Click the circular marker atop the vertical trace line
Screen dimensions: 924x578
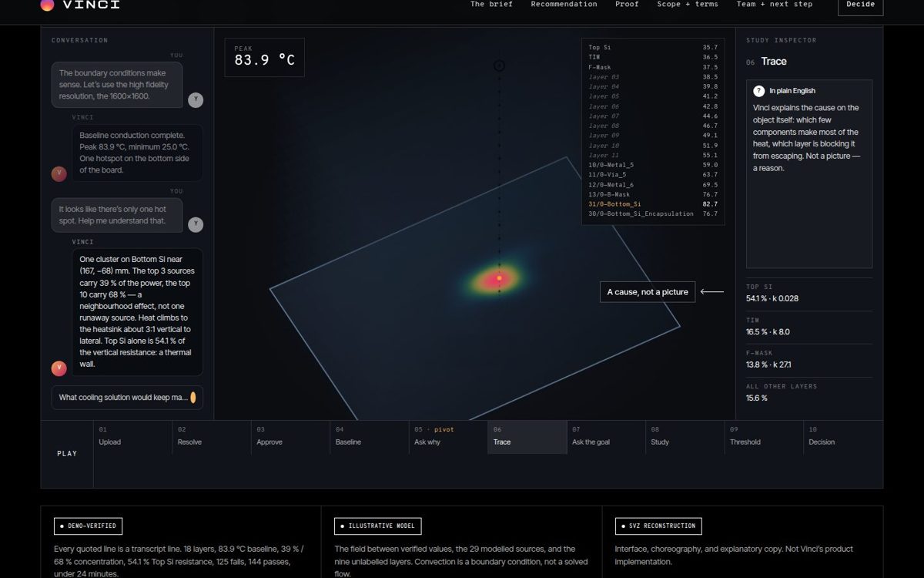click(499, 66)
